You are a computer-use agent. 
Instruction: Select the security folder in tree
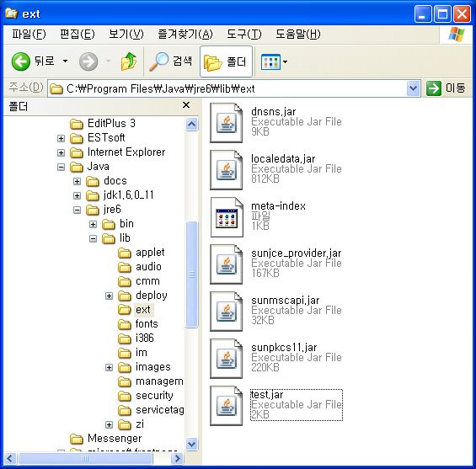tap(146, 396)
